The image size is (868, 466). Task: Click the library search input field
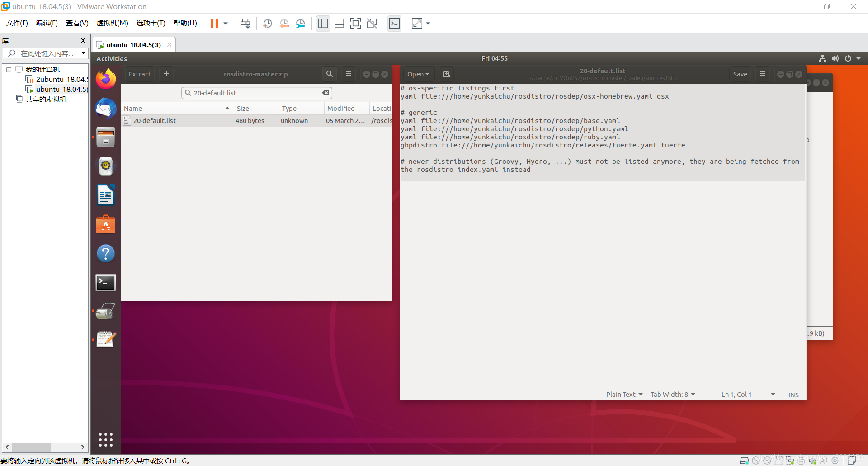pyautogui.click(x=42, y=53)
